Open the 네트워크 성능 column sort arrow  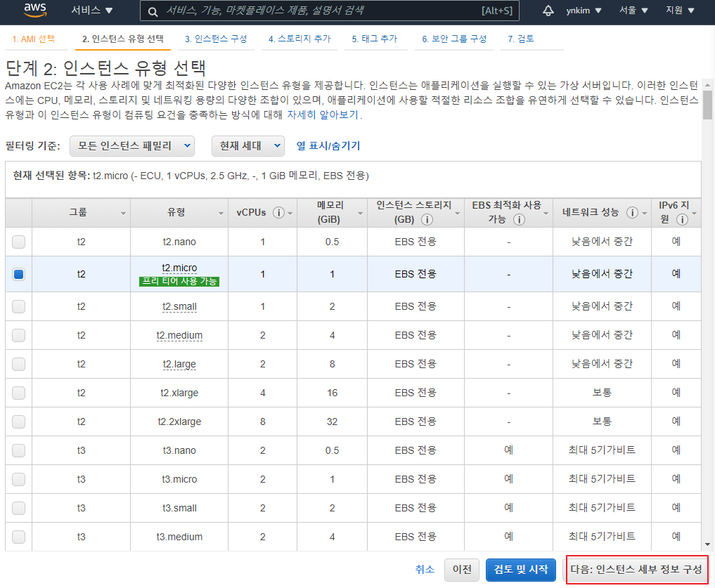tap(644, 214)
